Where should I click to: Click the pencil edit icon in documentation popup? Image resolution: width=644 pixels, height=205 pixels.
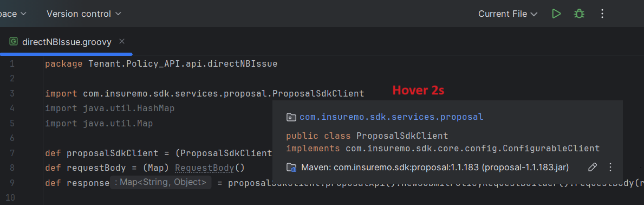(592, 167)
